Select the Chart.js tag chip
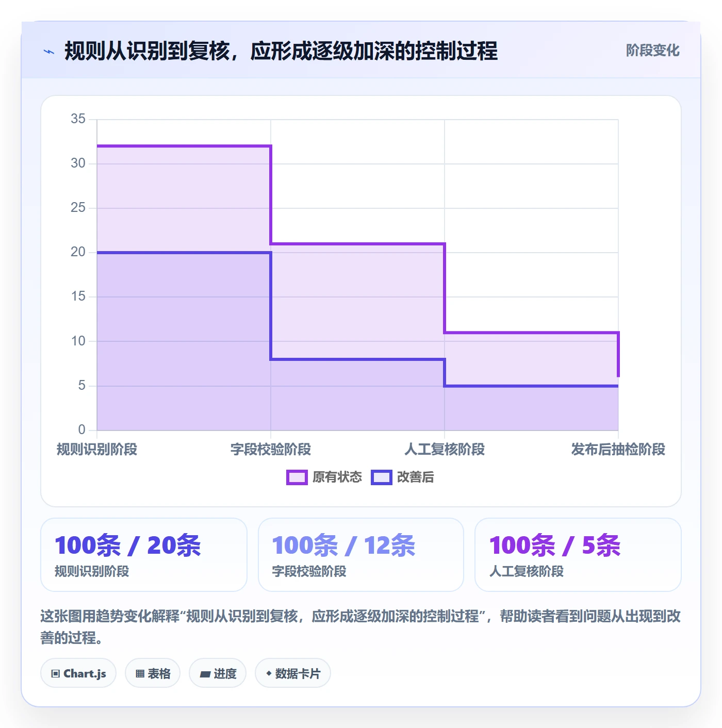Screen dimensions: 722x728 click(x=78, y=673)
